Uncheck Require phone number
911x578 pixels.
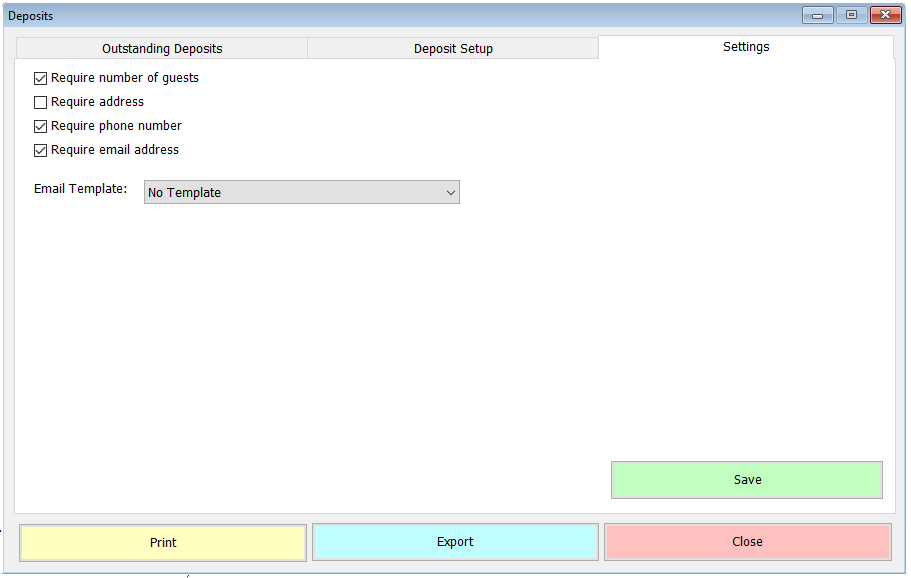click(40, 125)
